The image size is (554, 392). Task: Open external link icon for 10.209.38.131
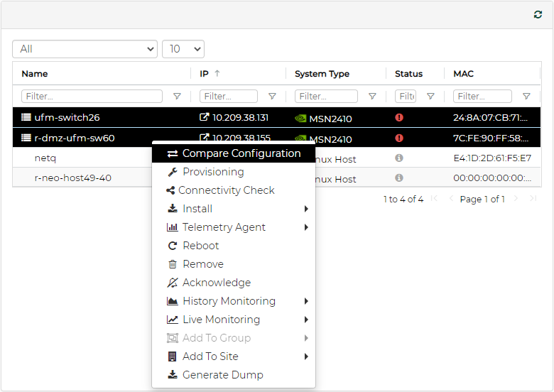[x=205, y=117]
